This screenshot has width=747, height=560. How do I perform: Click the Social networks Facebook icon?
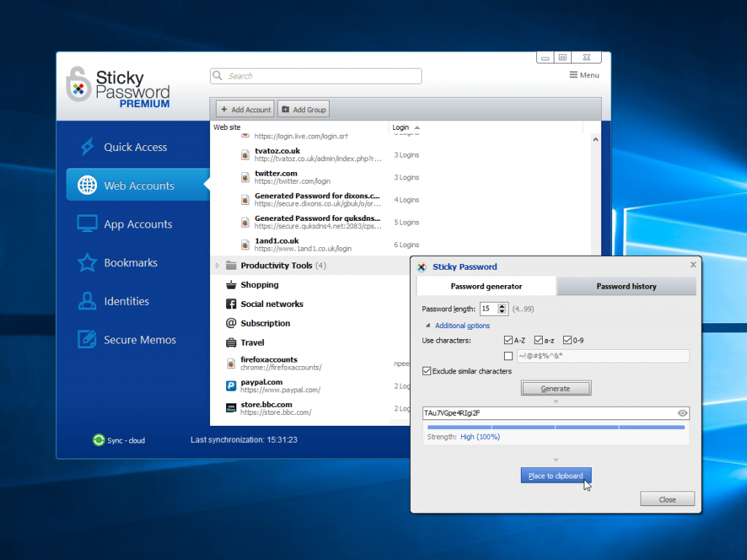231,304
